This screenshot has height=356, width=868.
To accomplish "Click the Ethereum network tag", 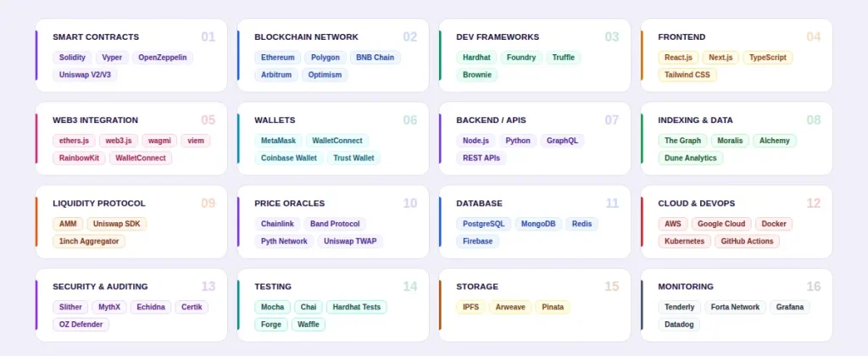I will tap(278, 58).
